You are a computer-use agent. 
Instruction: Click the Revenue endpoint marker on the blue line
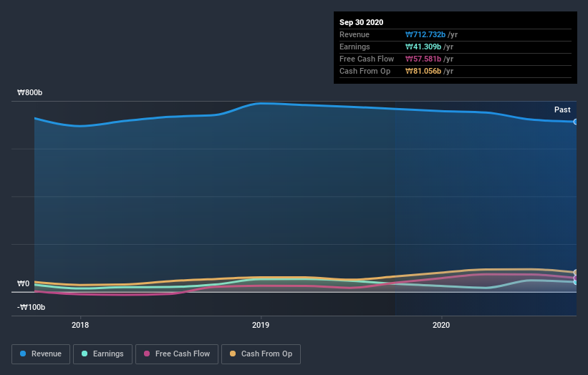[575, 122]
